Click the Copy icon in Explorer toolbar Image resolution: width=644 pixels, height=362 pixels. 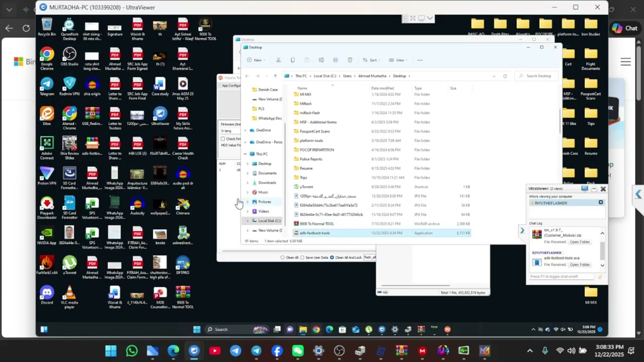pos(292,60)
